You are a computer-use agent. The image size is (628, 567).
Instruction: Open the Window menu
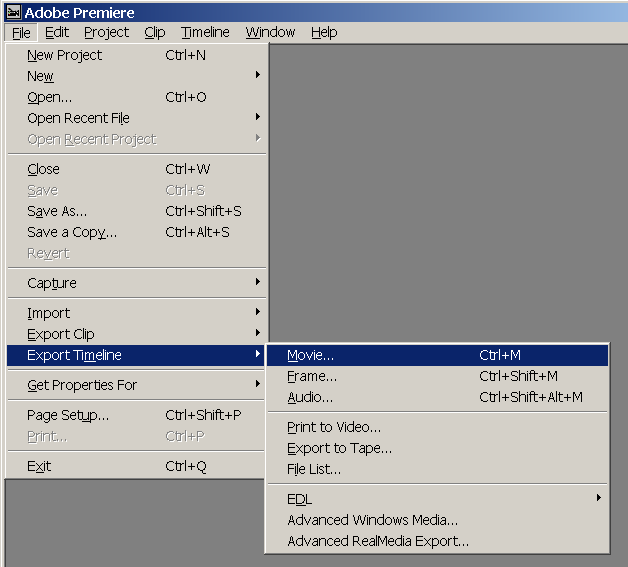(270, 32)
